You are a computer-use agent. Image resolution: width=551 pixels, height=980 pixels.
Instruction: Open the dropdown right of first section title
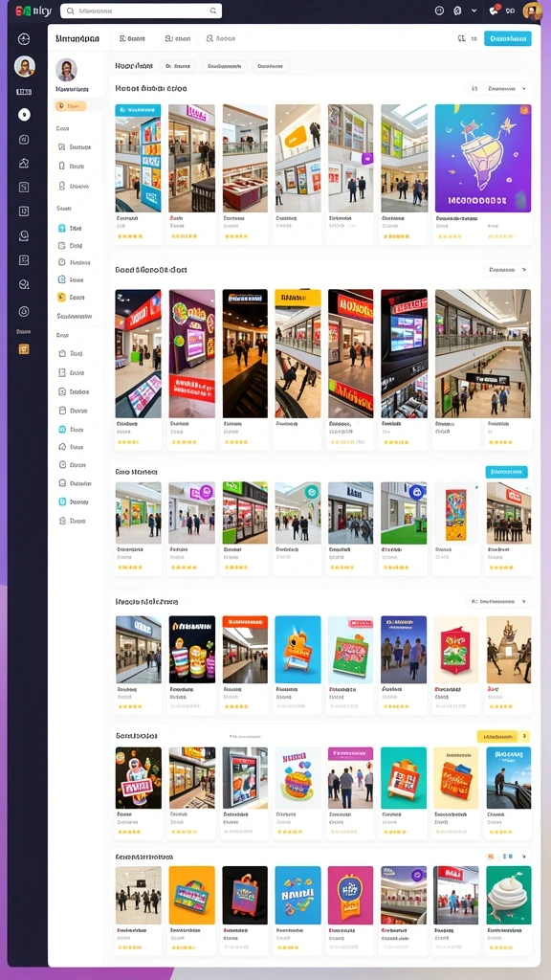(498, 89)
